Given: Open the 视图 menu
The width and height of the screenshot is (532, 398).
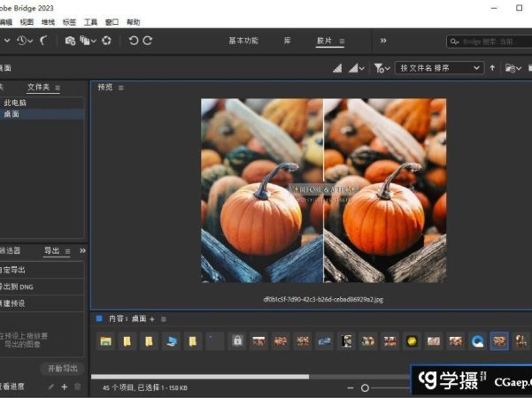Looking at the screenshot, I should point(27,22).
